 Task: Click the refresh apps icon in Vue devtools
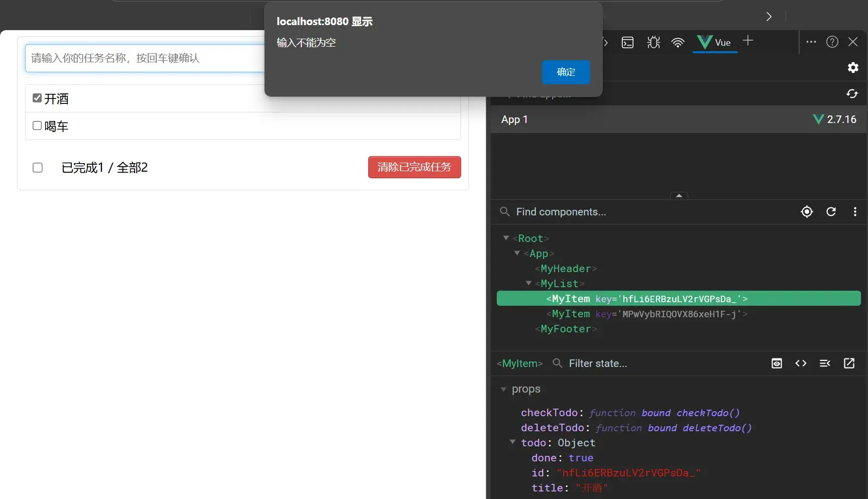pos(852,93)
